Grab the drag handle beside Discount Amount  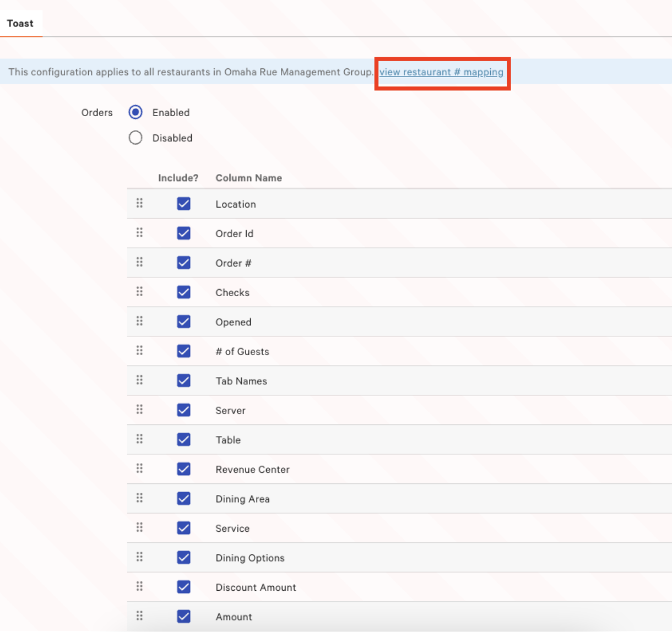coord(139,587)
